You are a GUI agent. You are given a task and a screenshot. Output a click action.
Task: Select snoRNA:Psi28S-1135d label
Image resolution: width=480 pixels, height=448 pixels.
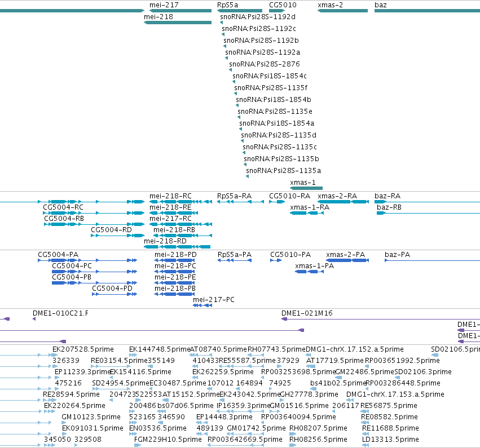pos(279,135)
